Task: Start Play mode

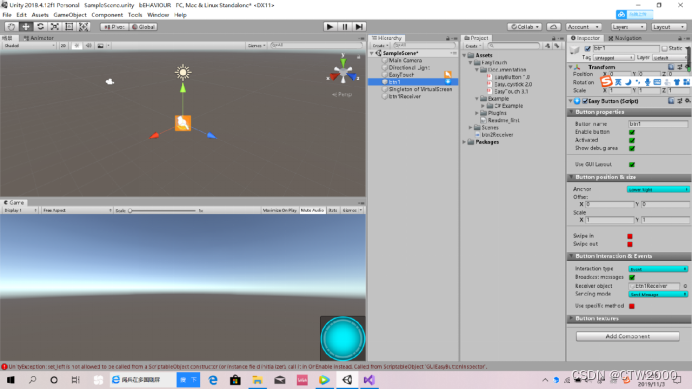Action: 330,27
